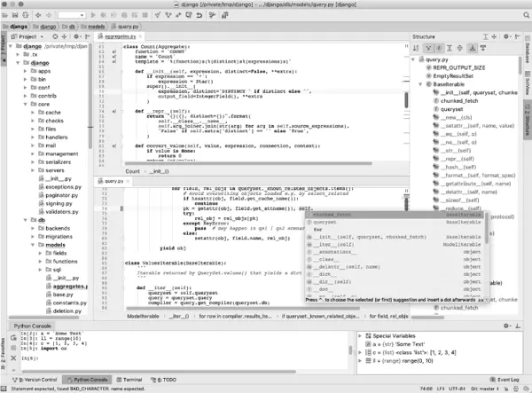
Task: Navigate Back with the left arrow icon
Action: (38, 15)
